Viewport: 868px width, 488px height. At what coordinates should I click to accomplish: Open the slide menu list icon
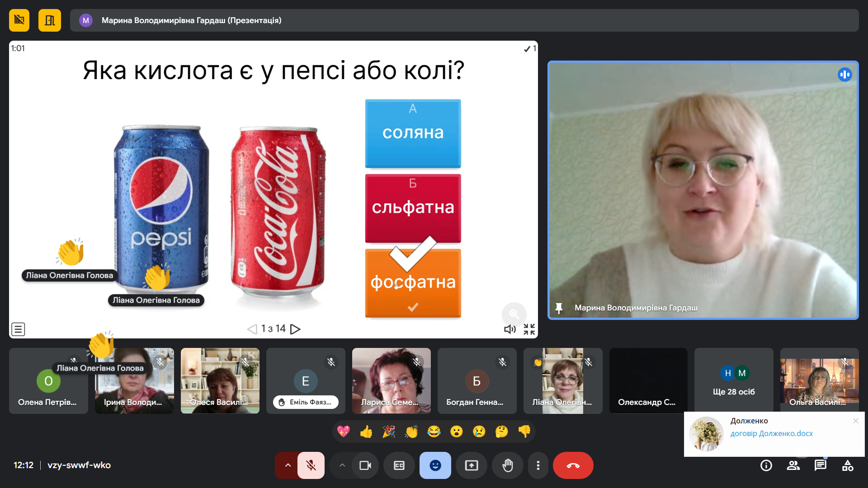(18, 329)
